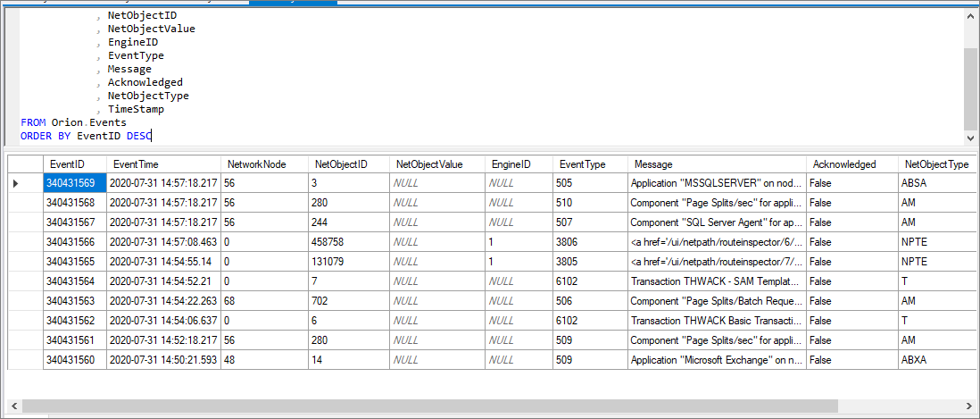Click right arrow of horizontal scrollbar
Image resolution: width=980 pixels, height=419 pixels.
pos(970,406)
